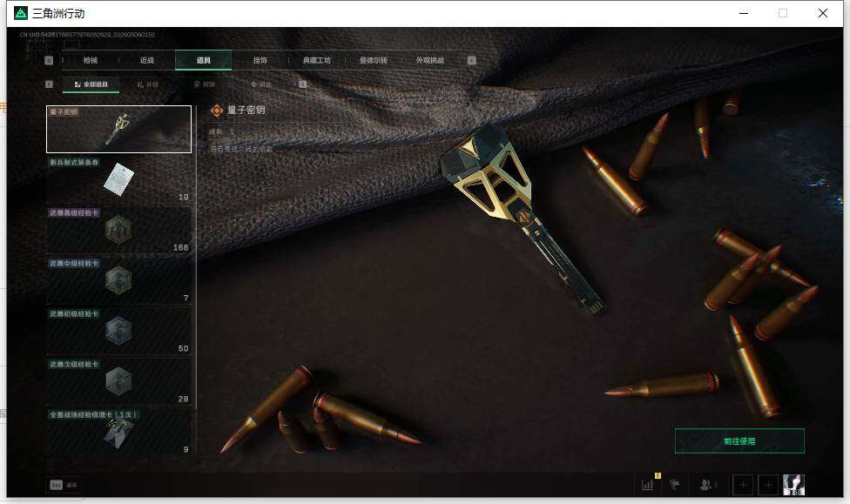Select the 道具 items tab
The image size is (850, 504).
pos(203,60)
